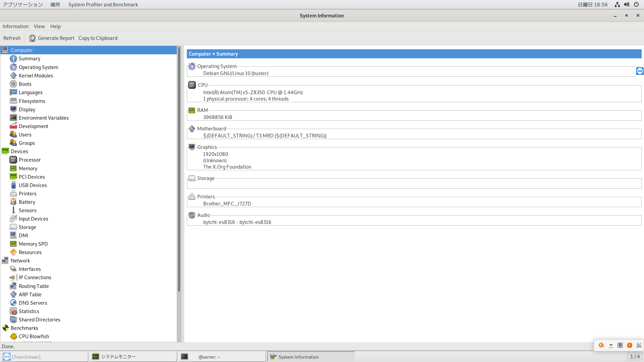Select the Kernel Modules tree icon

pyautogui.click(x=13, y=76)
